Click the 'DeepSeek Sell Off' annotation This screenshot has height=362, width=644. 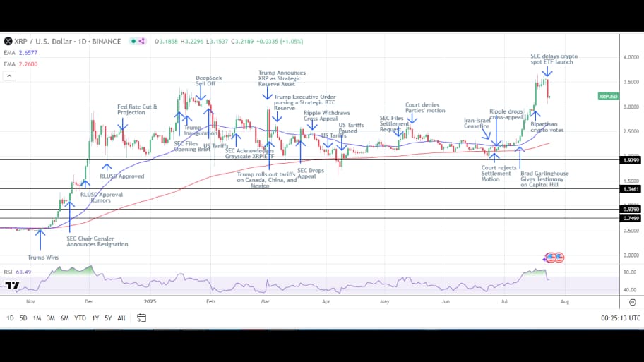(208, 80)
